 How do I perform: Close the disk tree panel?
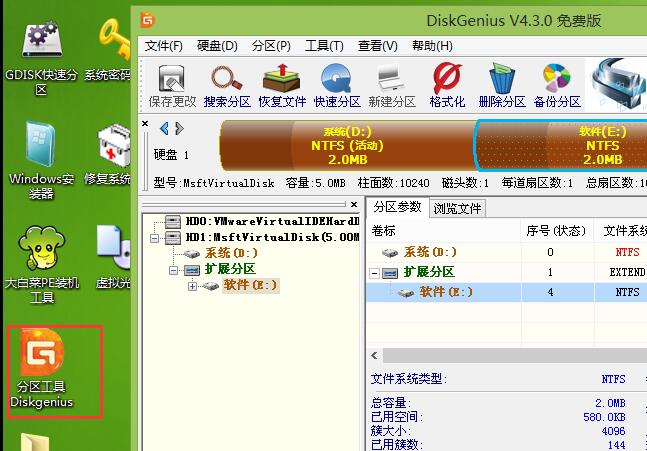click(354, 204)
